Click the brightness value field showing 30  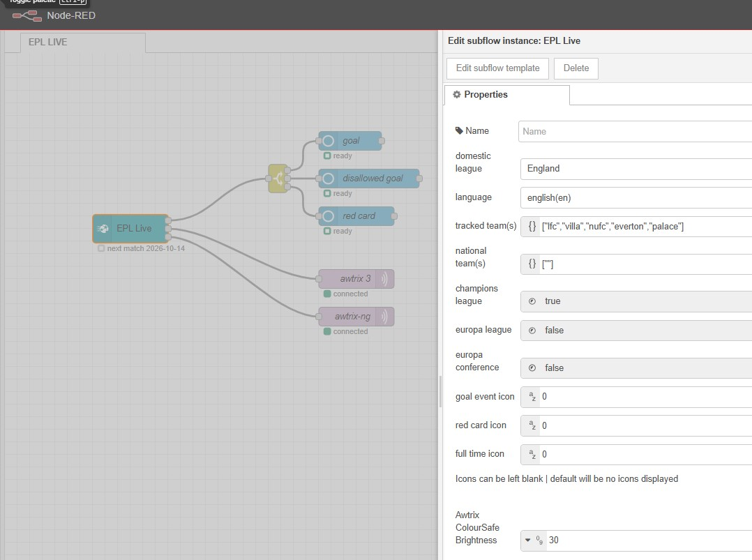point(649,540)
